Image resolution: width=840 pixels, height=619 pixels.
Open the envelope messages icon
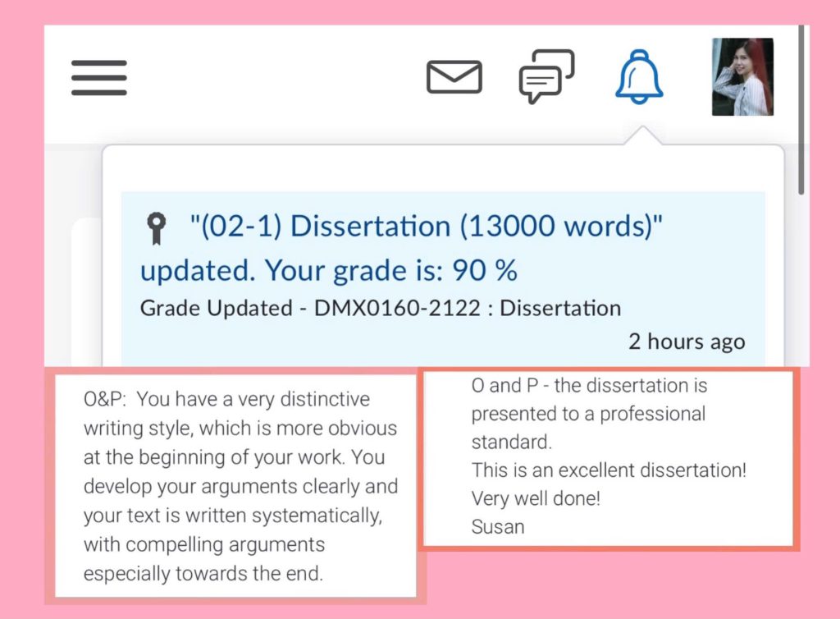pos(454,76)
